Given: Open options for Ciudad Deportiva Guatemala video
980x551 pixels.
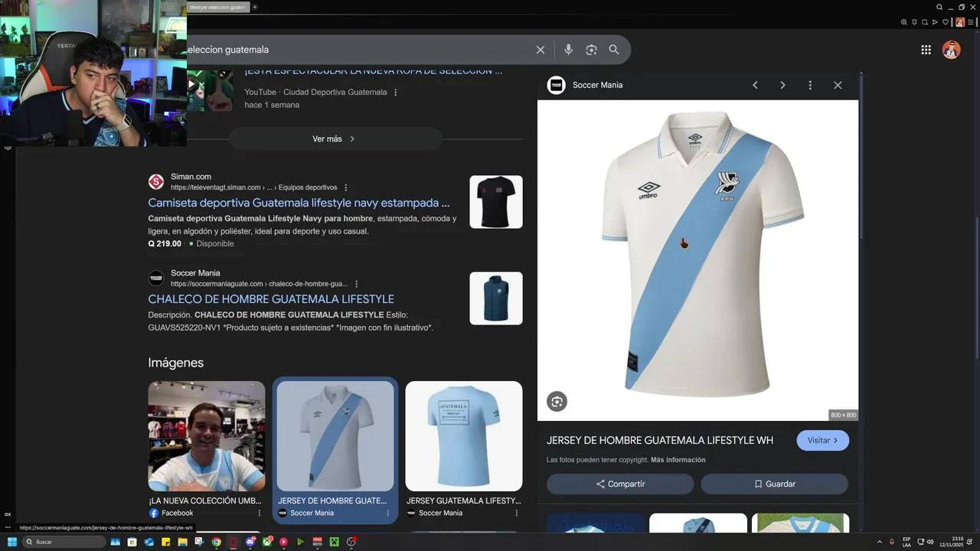Looking at the screenshot, I should pos(396,93).
